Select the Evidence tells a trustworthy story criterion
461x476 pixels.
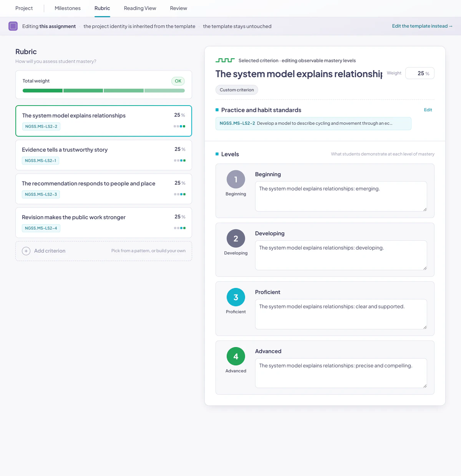(104, 155)
